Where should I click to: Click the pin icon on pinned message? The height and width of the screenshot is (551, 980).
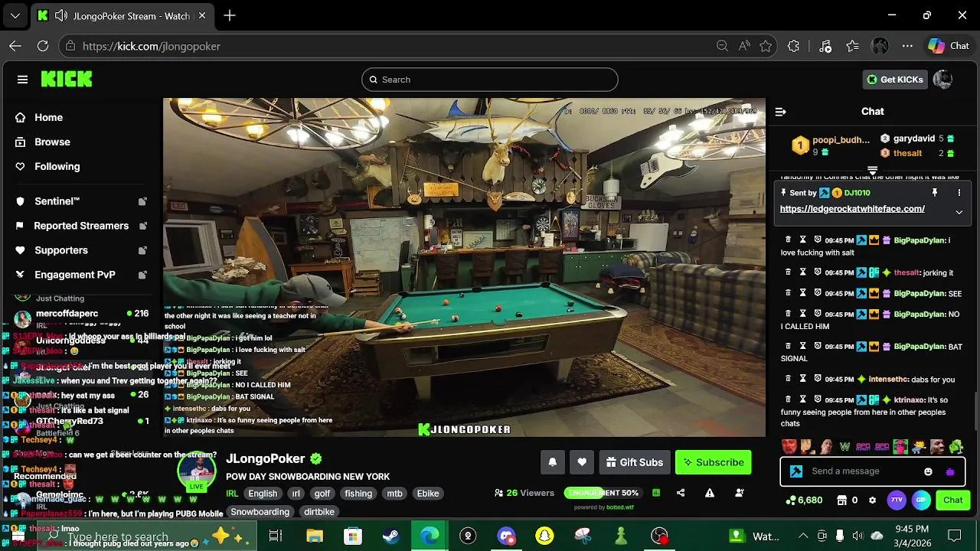934,193
